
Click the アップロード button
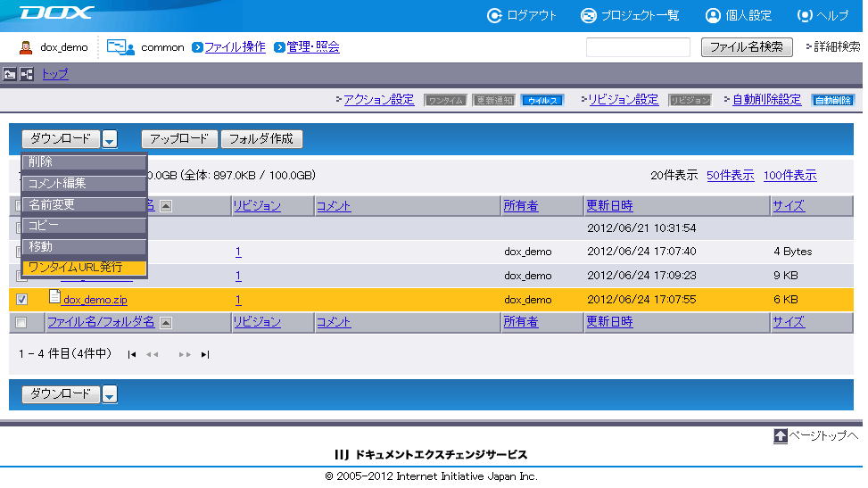(x=179, y=139)
